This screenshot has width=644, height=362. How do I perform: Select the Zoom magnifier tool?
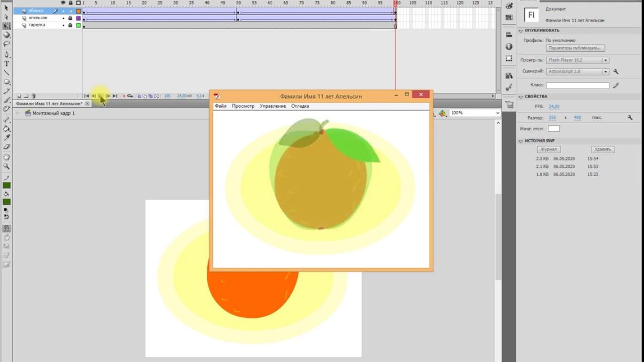click(x=7, y=166)
